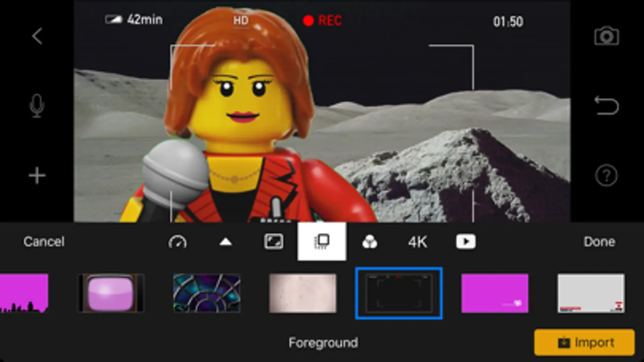Open the color filters circles icon

369,242
